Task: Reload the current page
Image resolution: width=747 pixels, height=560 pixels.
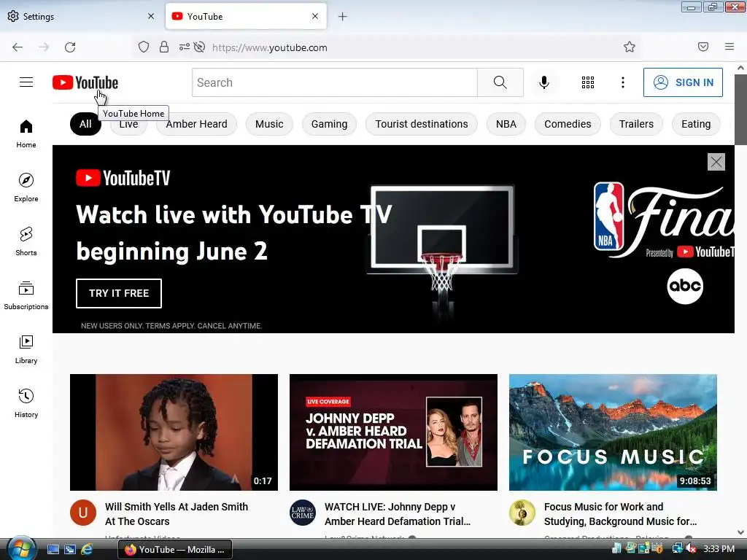Action: click(70, 47)
